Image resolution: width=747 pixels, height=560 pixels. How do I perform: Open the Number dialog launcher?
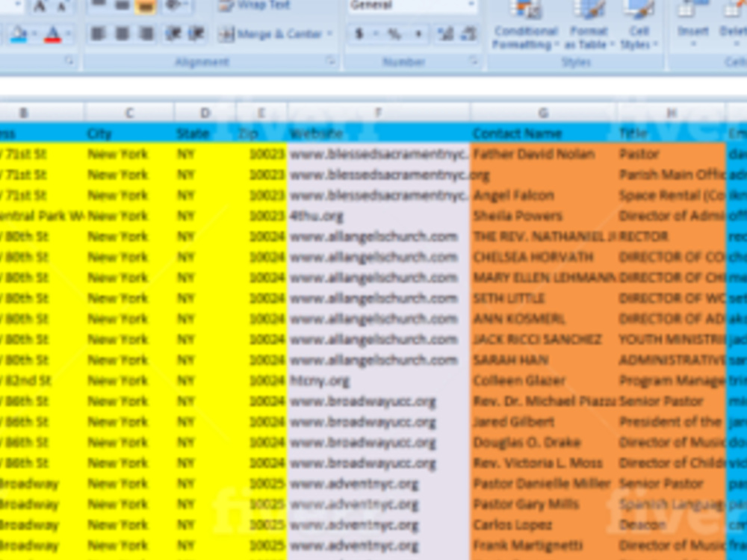(474, 60)
